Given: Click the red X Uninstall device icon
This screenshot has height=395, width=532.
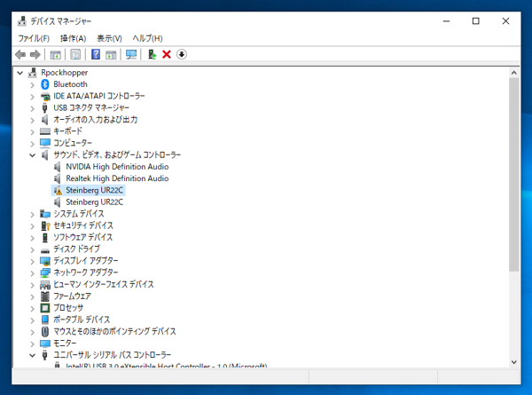Looking at the screenshot, I should (167, 54).
